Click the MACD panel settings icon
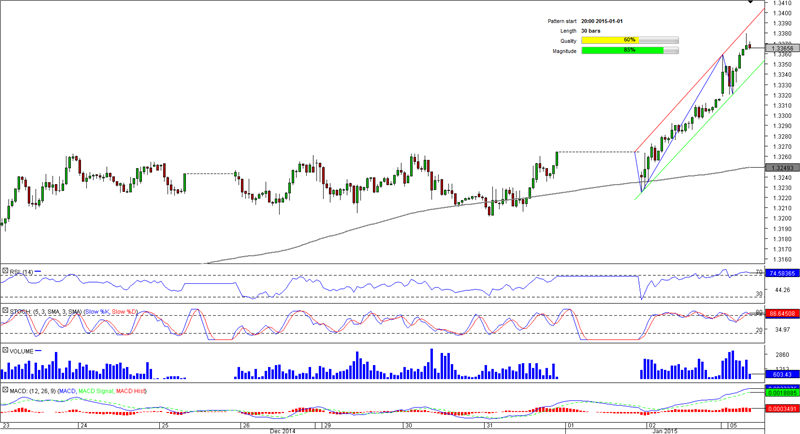This screenshot has height=434, width=800. 5,387
